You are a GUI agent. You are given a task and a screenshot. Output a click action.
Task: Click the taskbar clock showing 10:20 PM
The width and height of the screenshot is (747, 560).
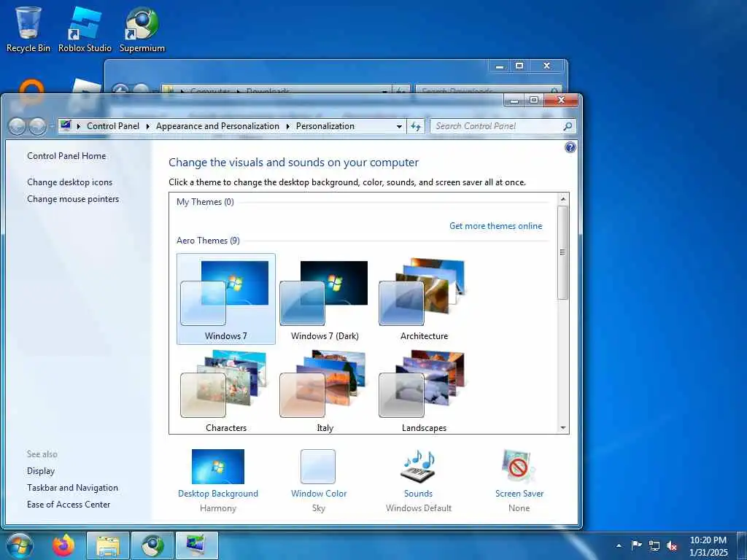(x=708, y=546)
